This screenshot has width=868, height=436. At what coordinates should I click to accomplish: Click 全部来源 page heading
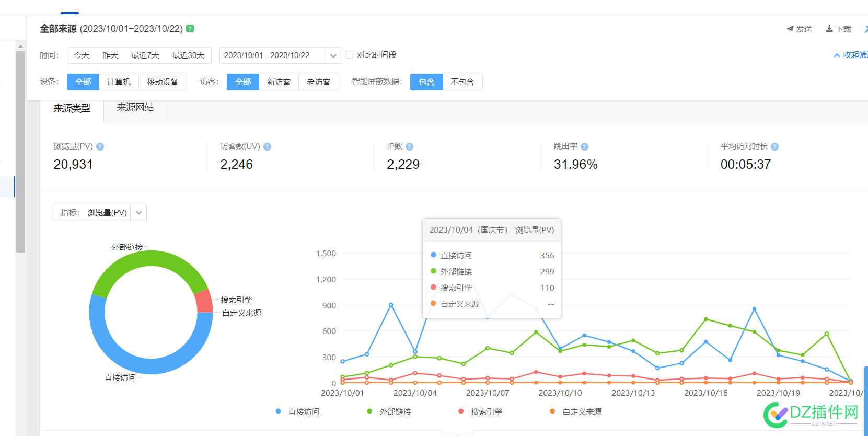click(x=59, y=29)
